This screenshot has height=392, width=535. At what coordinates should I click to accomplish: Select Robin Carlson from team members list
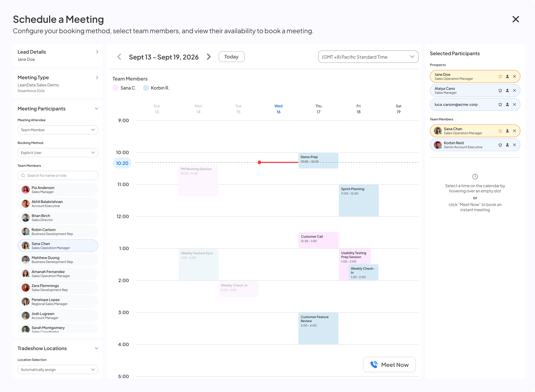[x=58, y=232]
